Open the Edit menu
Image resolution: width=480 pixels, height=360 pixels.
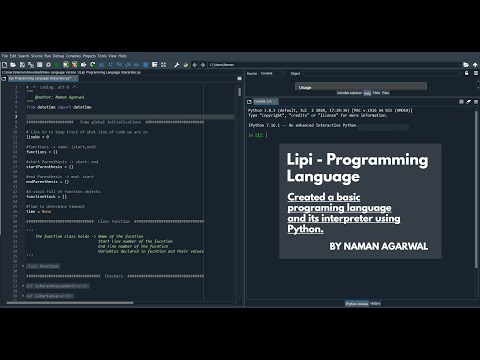pyautogui.click(x=13, y=56)
